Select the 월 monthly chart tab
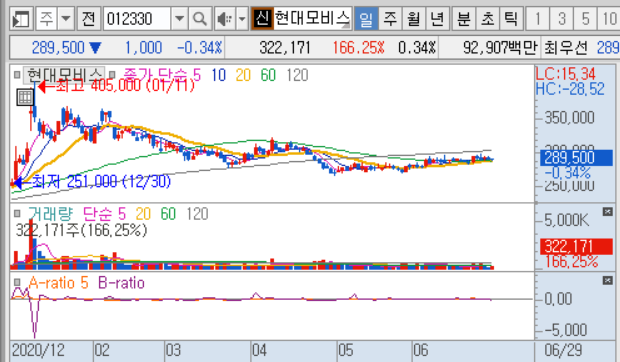The height and width of the screenshot is (362, 620). (414, 18)
